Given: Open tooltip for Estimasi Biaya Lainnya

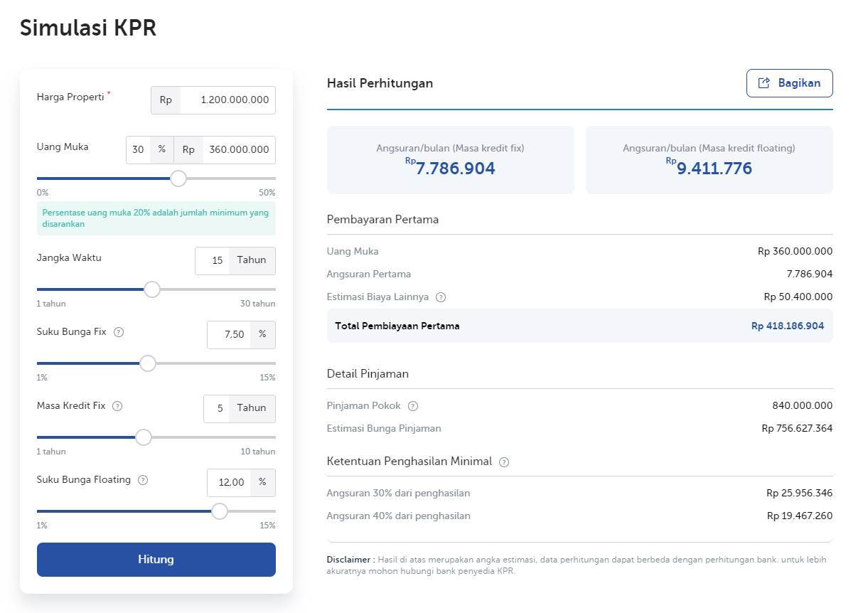Looking at the screenshot, I should (x=441, y=297).
